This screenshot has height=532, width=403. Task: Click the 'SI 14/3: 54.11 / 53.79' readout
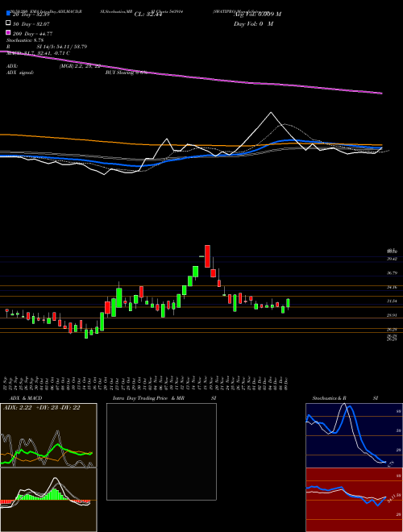click(x=62, y=47)
